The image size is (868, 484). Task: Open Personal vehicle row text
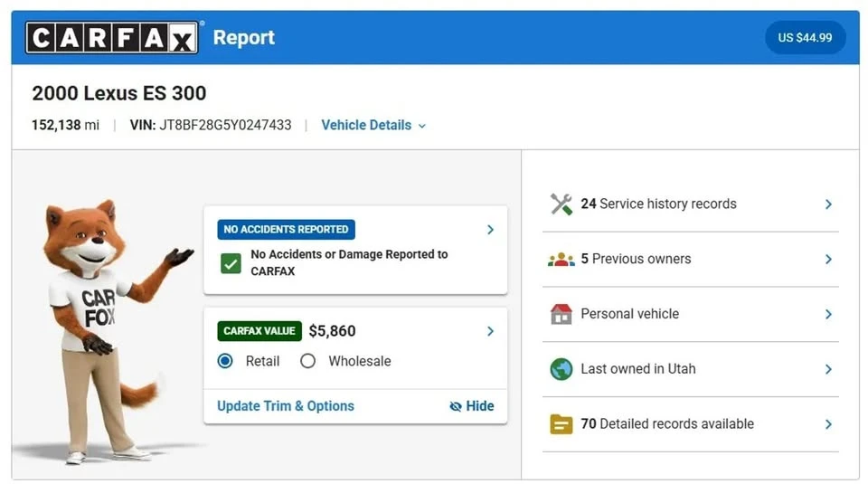[x=629, y=314]
